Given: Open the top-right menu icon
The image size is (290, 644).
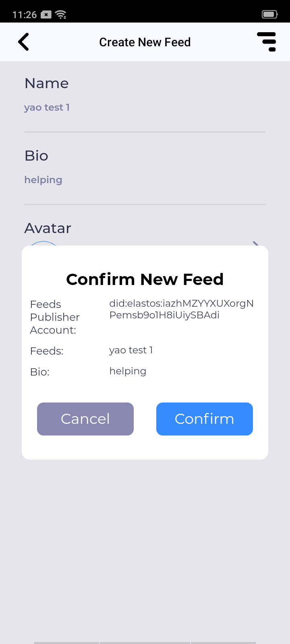Looking at the screenshot, I should coord(267,42).
